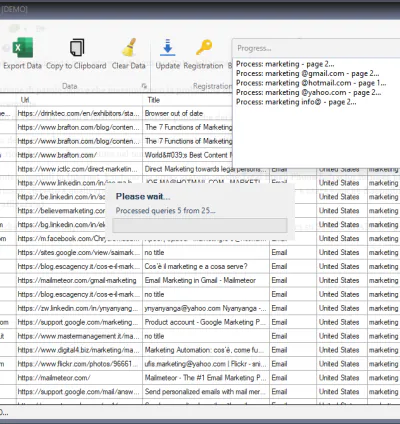Select the https://www.brafton.com/ Url cell

tap(79, 155)
